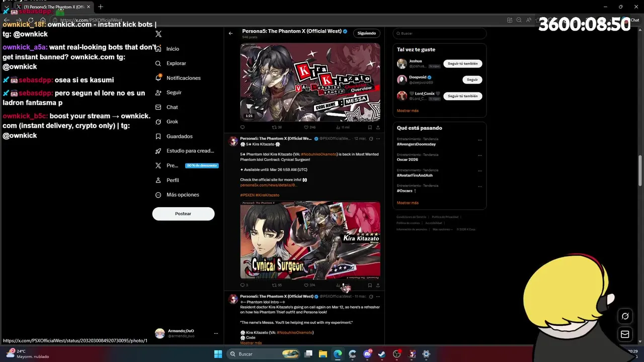Image resolution: width=644 pixels, height=362 pixels.
Task: Click Mostrar más under Tal vez te guste
Action: (x=408, y=111)
